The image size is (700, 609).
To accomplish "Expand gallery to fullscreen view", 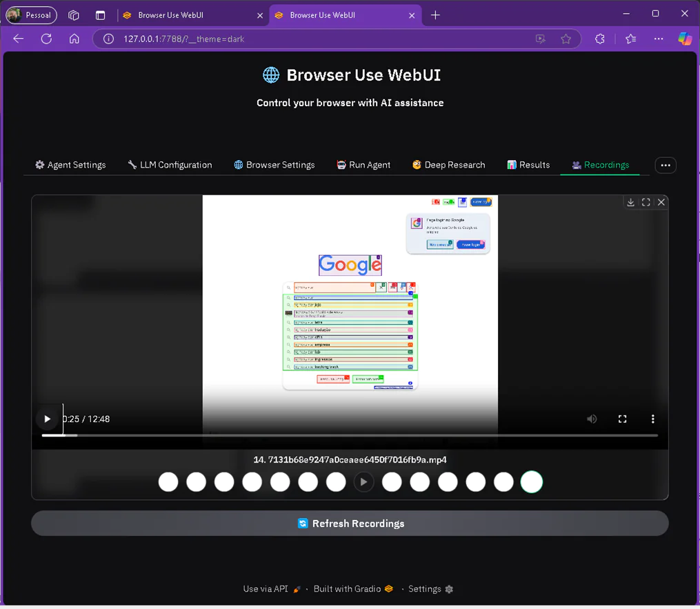I will (646, 202).
